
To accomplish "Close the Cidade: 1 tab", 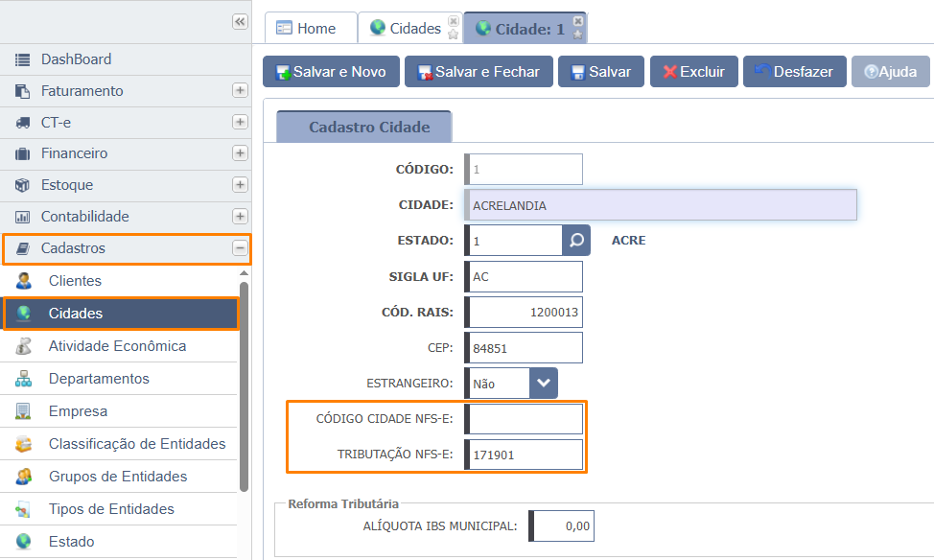I will [578, 21].
